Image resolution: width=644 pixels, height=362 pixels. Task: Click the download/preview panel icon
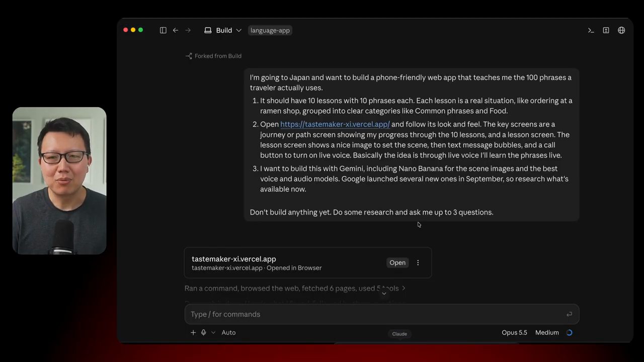(x=606, y=30)
